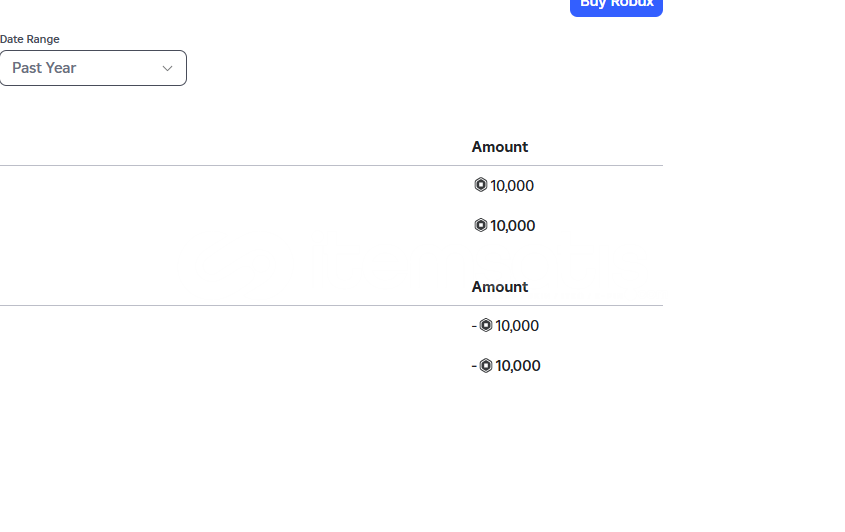Viewport: 845px width, 532px height.
Task: Click divider line under upper Amount header
Action: click(331, 165)
